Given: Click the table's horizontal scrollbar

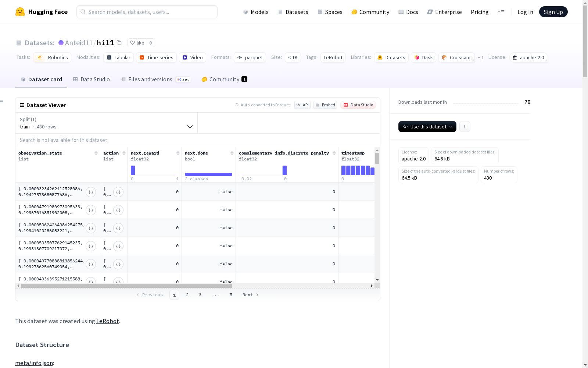Looking at the screenshot, I should click(126, 286).
